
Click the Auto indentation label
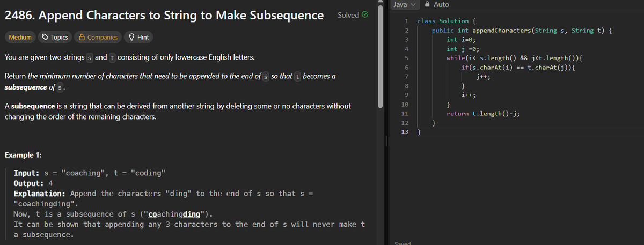click(x=441, y=4)
